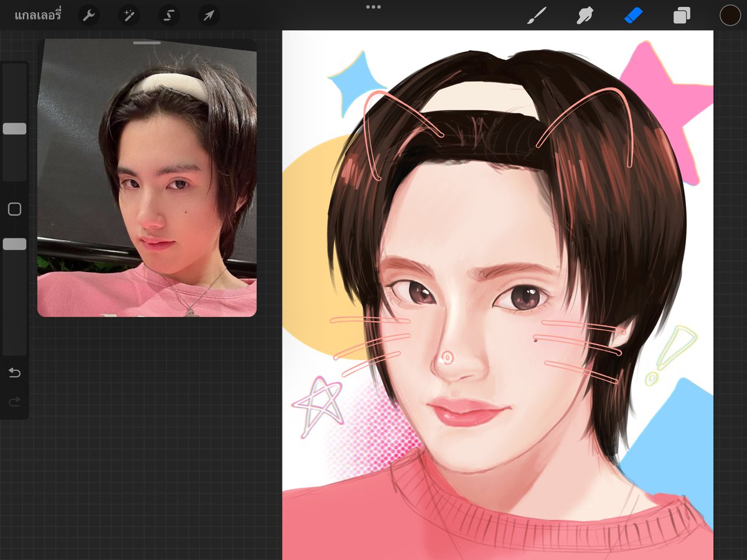
Task: Activate the Transform arrow tool
Action: 209,16
